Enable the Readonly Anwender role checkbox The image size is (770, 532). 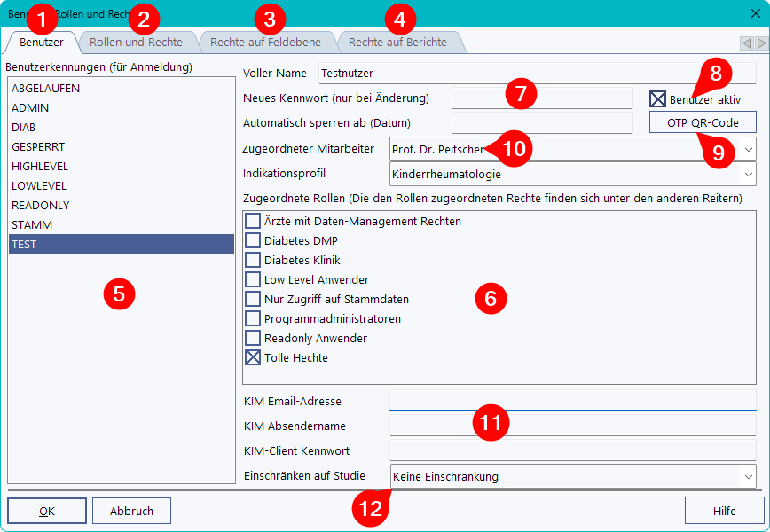coord(253,338)
